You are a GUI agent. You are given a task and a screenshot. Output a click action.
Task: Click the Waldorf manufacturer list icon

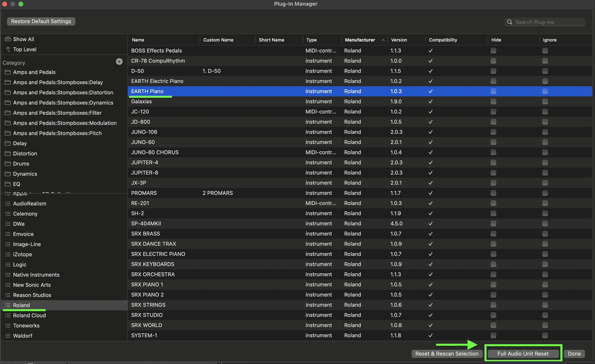click(x=8, y=336)
